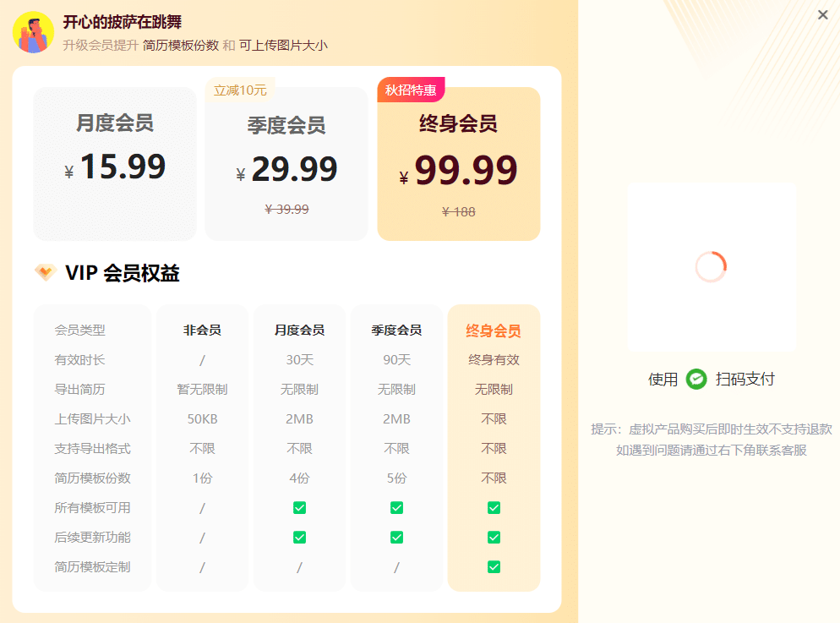Click the VIP heart icon beside 会员权益
The width and height of the screenshot is (840, 623).
point(49,272)
